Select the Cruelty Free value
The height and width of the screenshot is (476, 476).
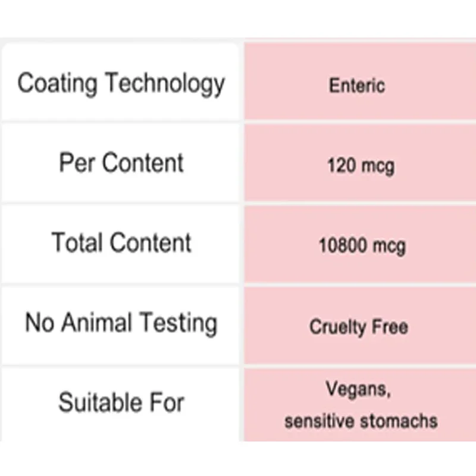click(x=359, y=327)
